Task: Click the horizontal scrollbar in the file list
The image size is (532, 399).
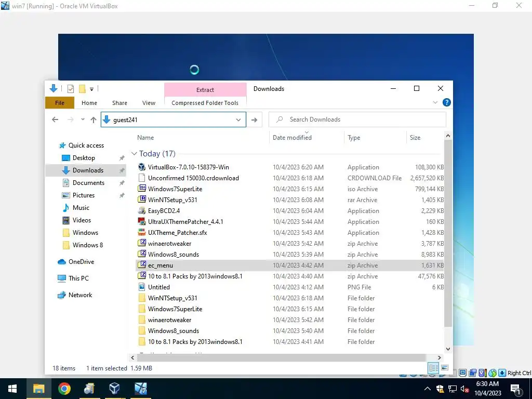Action: pos(281,357)
